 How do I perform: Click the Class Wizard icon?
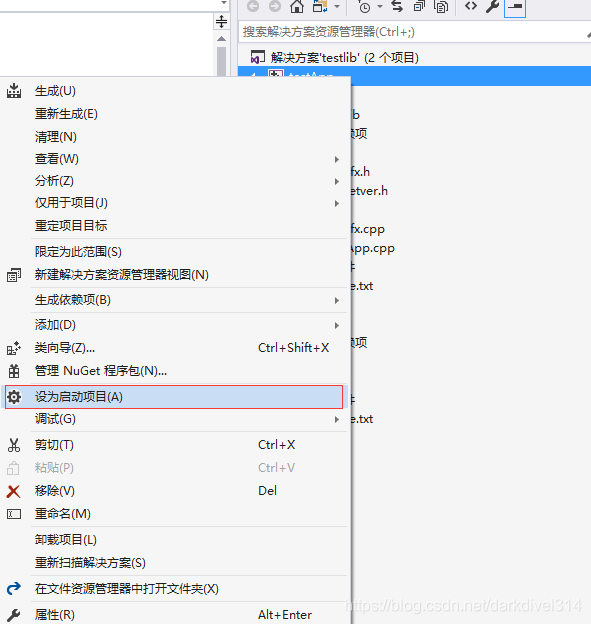[14, 348]
